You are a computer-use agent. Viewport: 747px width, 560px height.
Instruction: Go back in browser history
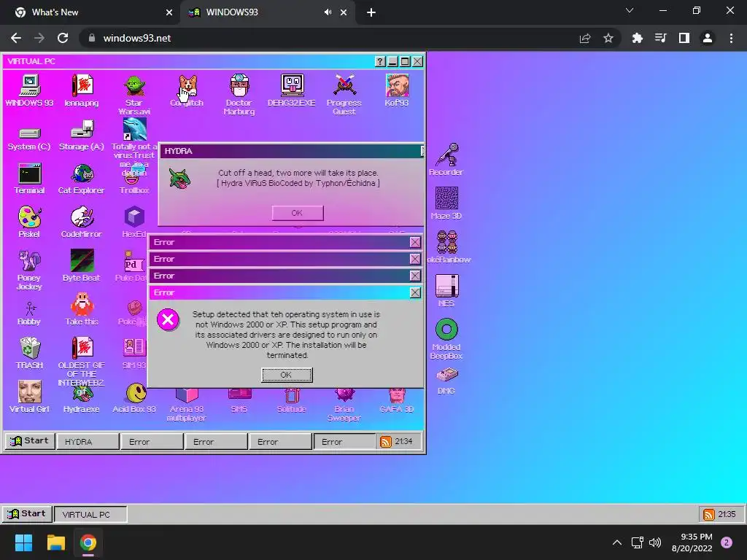16,38
